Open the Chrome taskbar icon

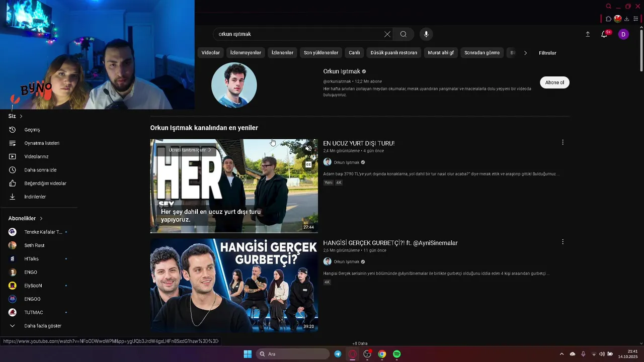(382, 354)
